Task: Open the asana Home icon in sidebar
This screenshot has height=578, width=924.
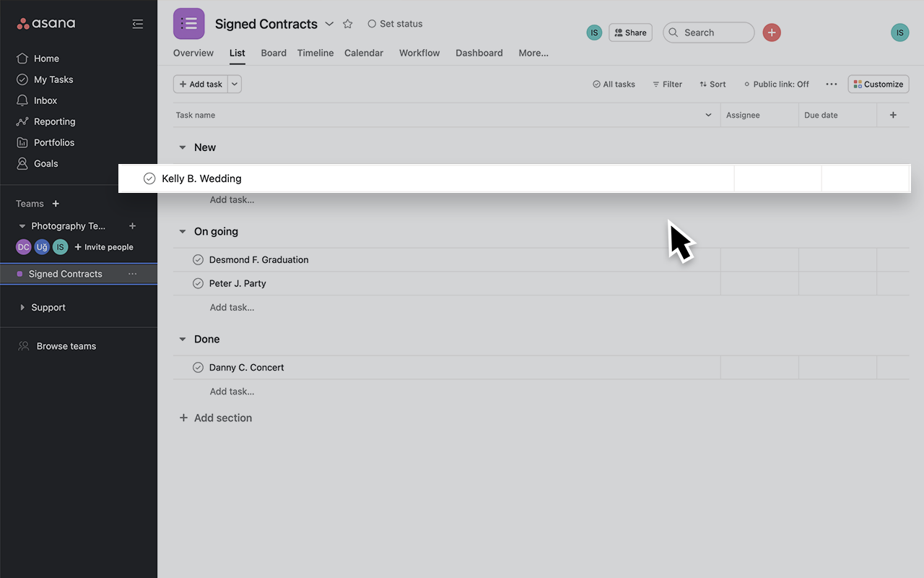Action: click(x=24, y=58)
